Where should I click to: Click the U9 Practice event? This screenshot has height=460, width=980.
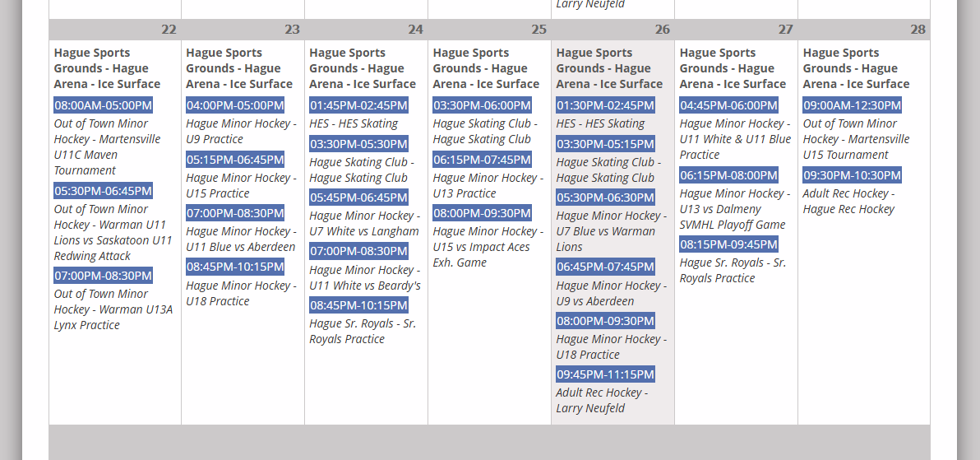point(240,131)
